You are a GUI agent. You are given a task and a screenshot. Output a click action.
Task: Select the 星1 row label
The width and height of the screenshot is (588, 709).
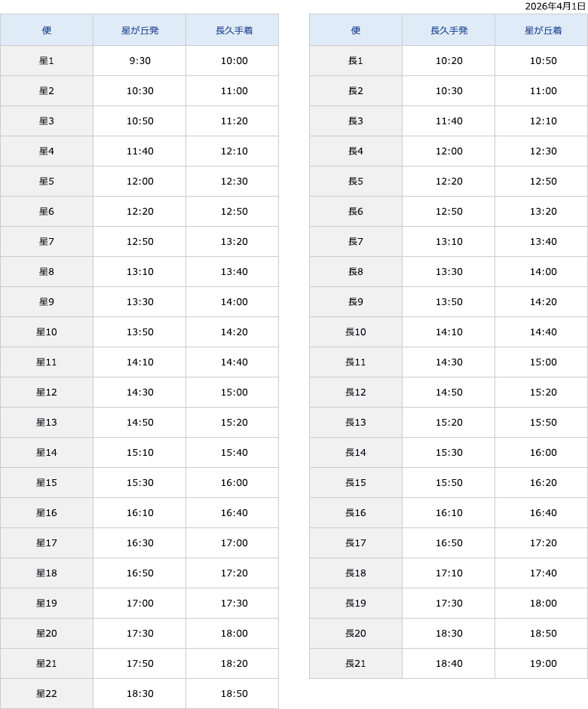pyautogui.click(x=47, y=61)
